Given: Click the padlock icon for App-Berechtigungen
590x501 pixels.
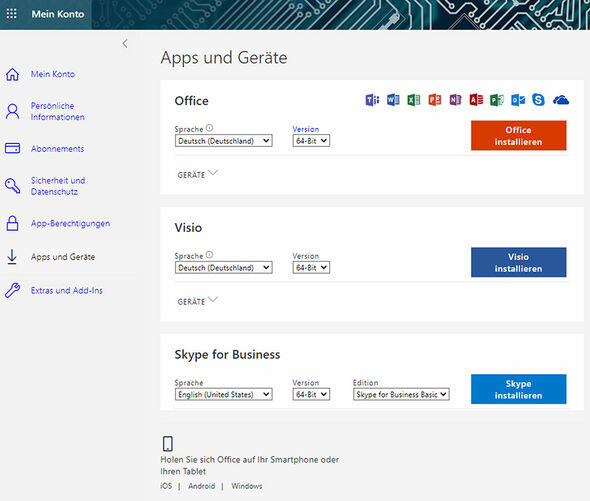Looking at the screenshot, I should tap(12, 223).
